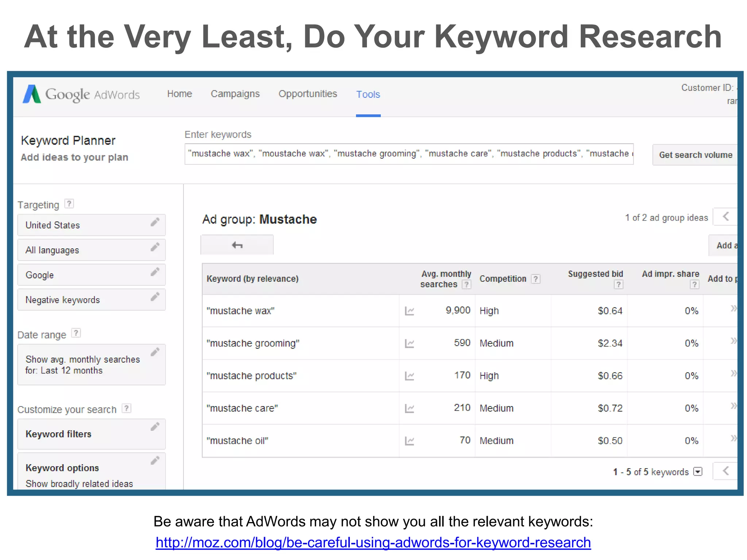
Task: Click the $2.34 suggested bid value
Action: click(x=610, y=343)
